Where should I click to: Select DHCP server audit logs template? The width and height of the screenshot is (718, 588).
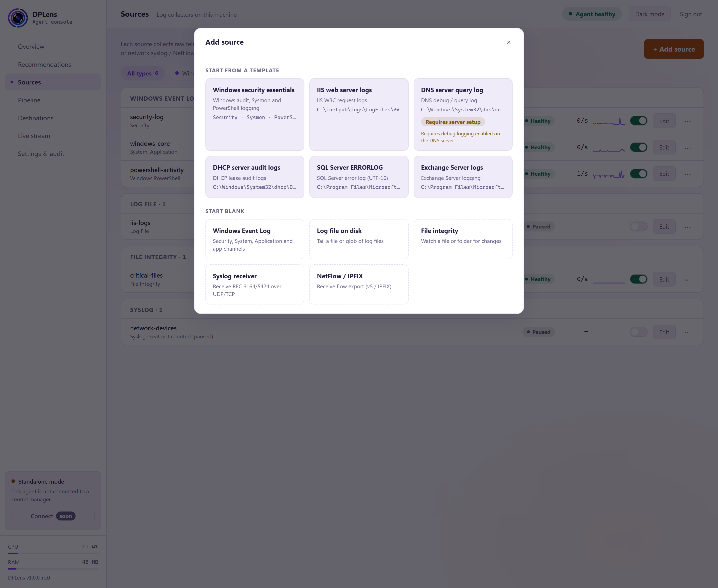pos(255,177)
